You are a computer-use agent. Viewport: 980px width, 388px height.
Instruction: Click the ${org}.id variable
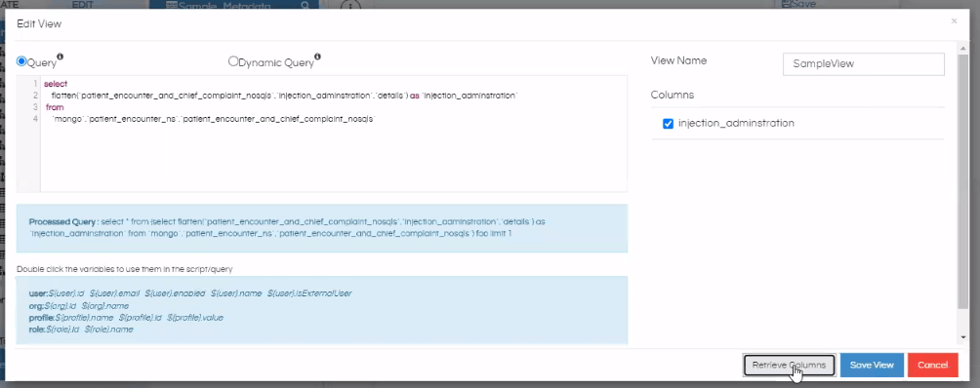tap(60, 306)
